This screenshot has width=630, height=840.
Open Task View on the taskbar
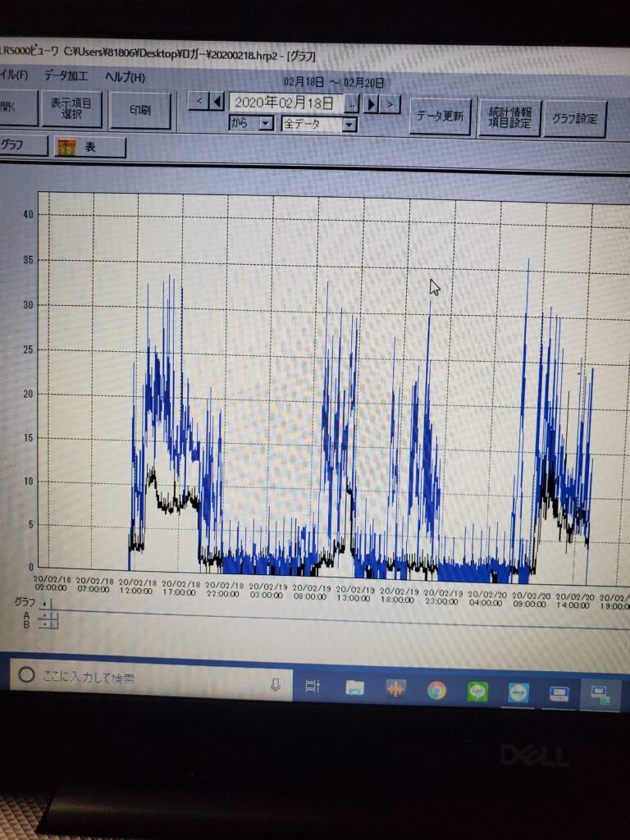tap(313, 687)
